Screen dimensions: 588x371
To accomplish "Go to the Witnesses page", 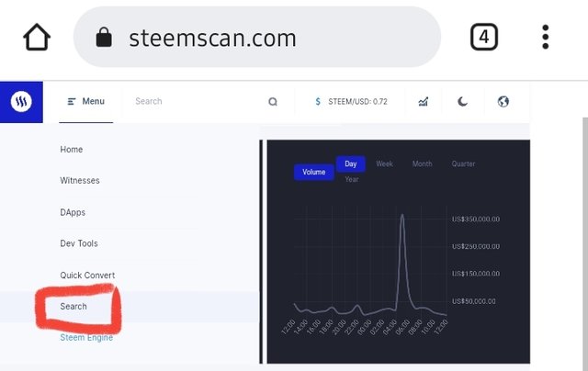I will 80,181.
